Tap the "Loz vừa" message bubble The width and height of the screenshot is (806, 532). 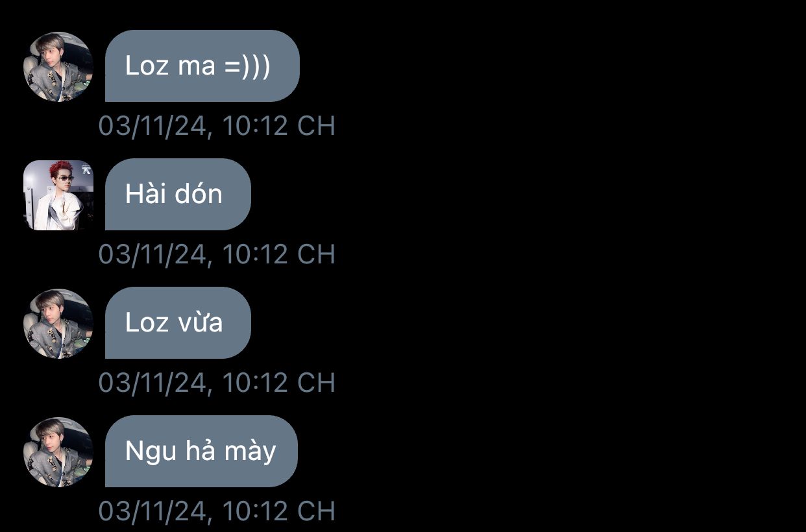click(178, 323)
